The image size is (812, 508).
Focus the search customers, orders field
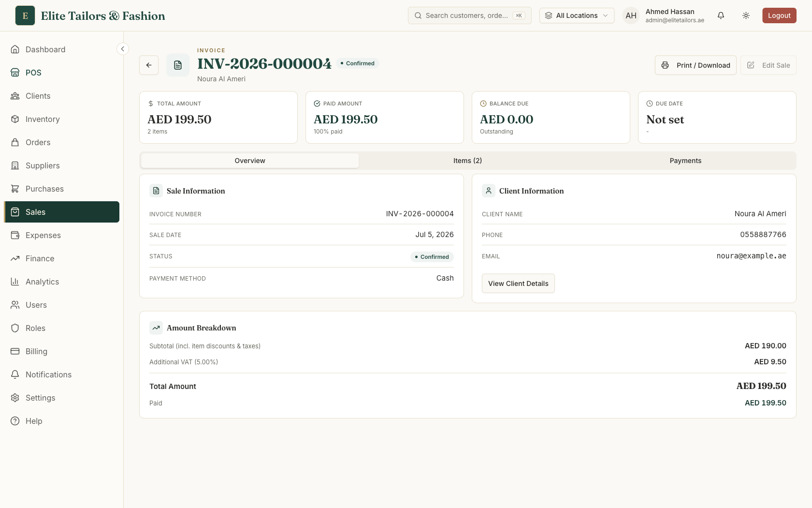click(469, 15)
